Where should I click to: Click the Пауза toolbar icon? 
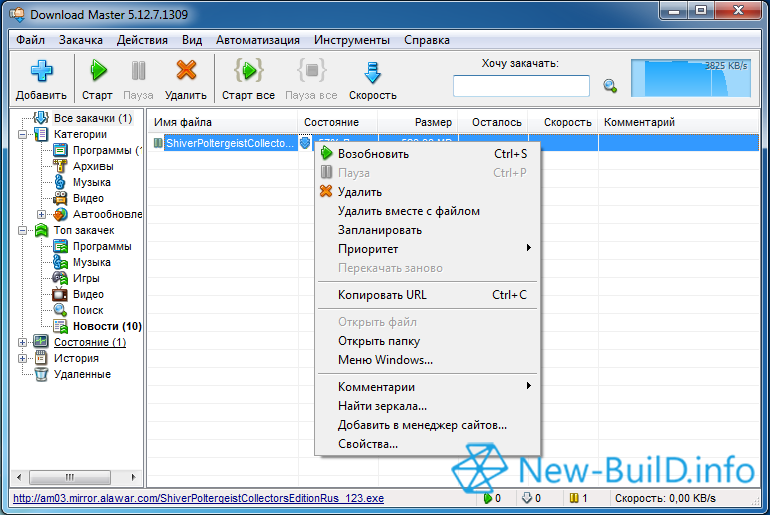(138, 71)
